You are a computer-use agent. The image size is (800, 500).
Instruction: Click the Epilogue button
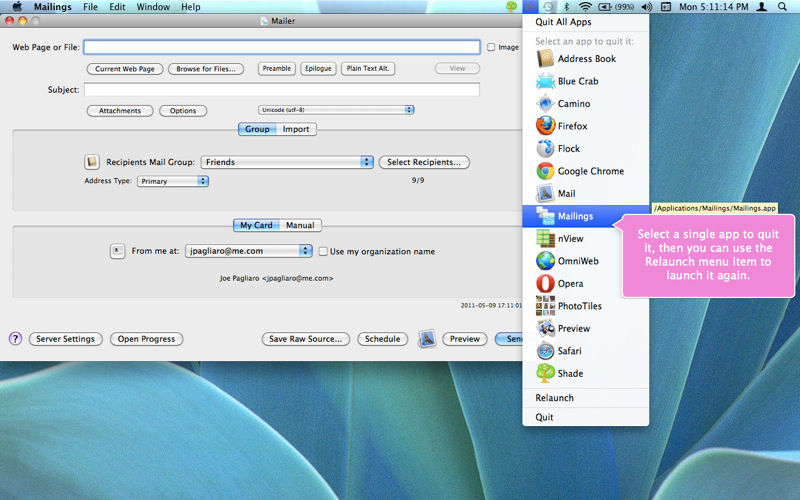[x=318, y=68]
